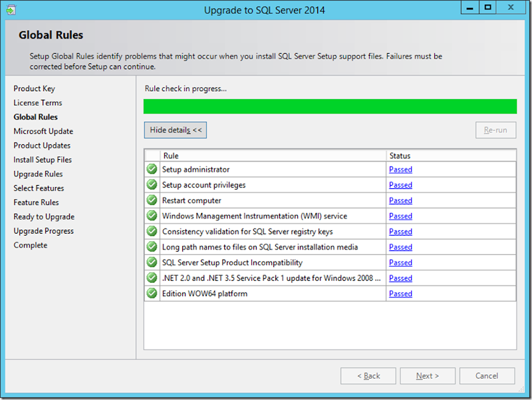Select Feature Rules step in sidebar
This screenshot has height=400, width=532.
37,202
